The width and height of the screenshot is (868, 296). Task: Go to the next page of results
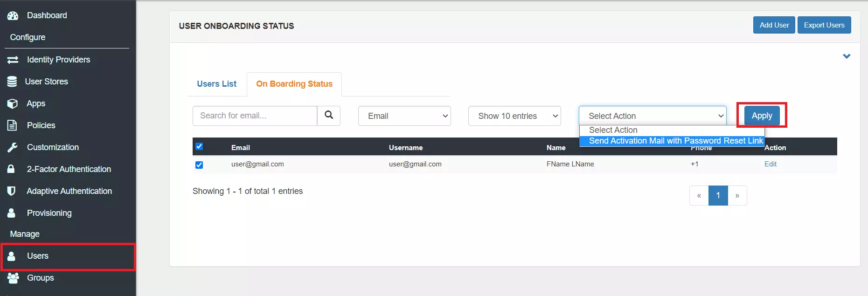(x=737, y=196)
